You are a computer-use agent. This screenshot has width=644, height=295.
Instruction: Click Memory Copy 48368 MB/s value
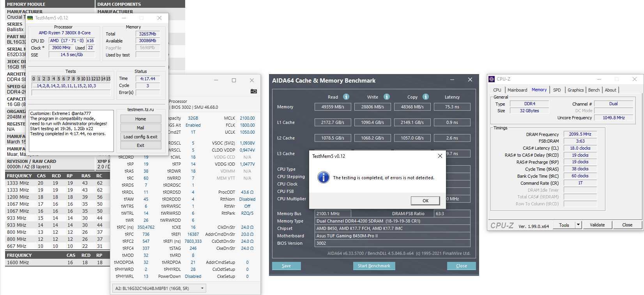(412, 107)
